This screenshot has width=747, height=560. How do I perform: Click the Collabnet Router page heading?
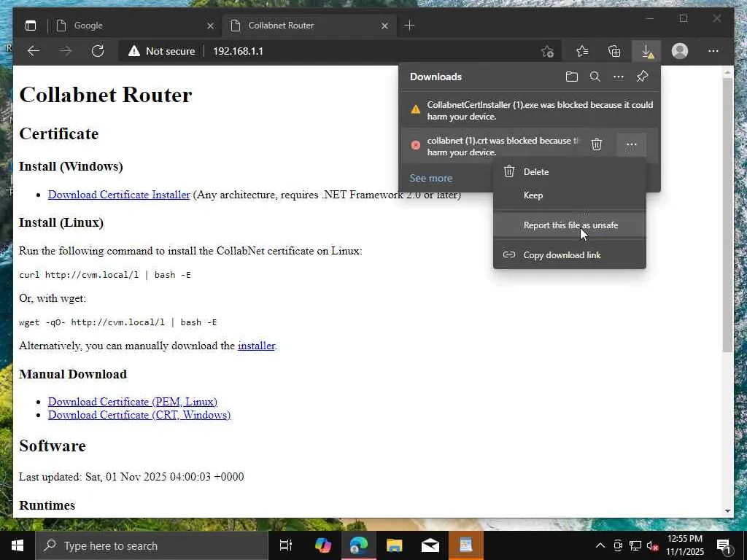pyautogui.click(x=105, y=94)
